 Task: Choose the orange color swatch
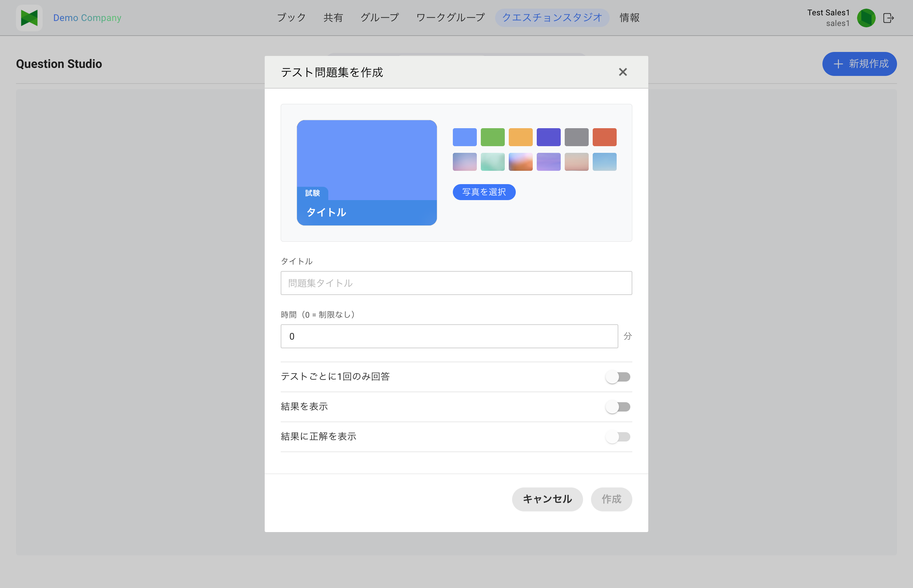coord(520,137)
